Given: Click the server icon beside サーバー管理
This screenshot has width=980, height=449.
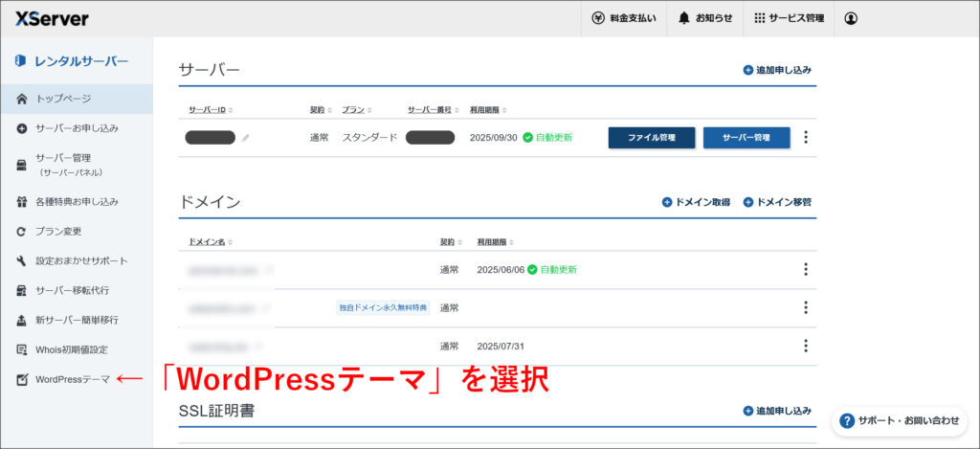Looking at the screenshot, I should coord(22,165).
